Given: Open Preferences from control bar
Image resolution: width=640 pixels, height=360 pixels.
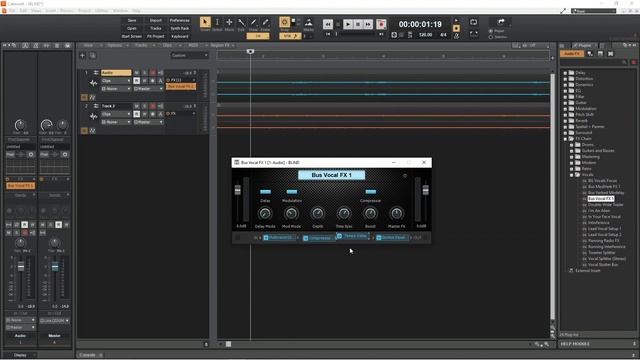Looking at the screenshot, I should pos(180,20).
